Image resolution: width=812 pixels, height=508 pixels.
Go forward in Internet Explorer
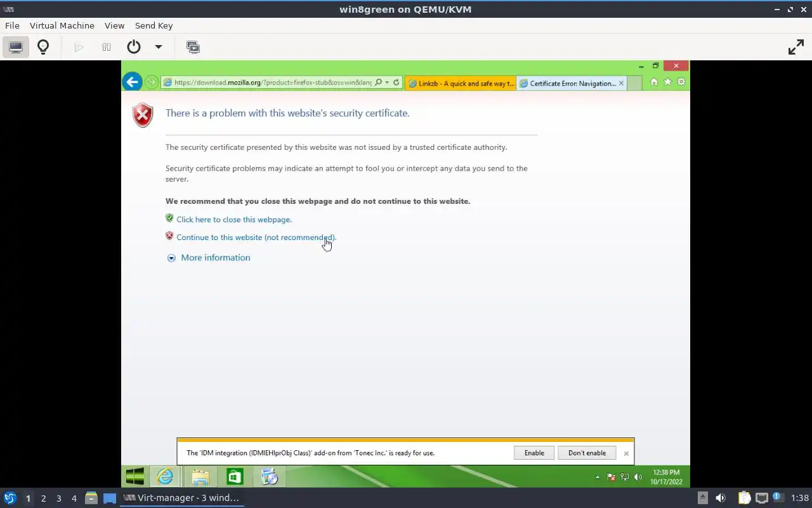[x=151, y=82]
